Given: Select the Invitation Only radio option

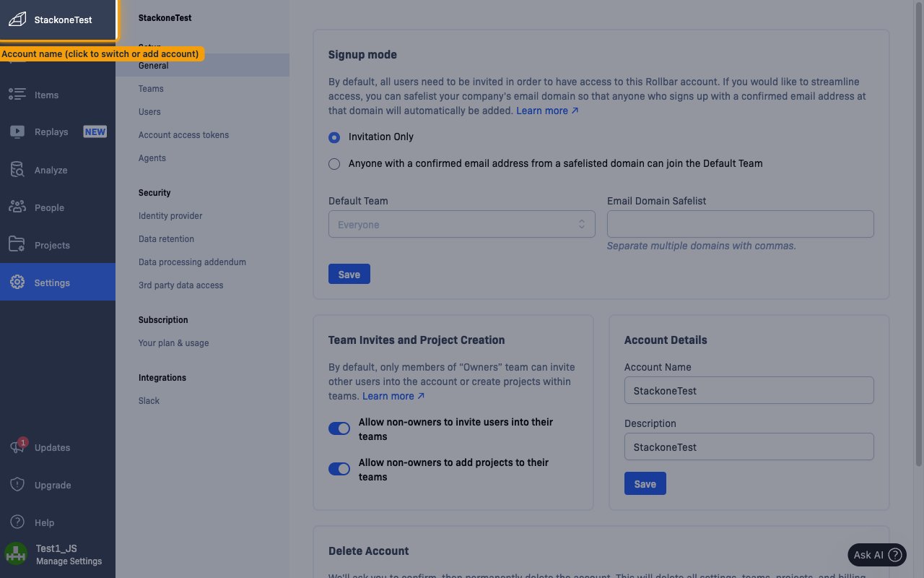Looking at the screenshot, I should coord(334,137).
